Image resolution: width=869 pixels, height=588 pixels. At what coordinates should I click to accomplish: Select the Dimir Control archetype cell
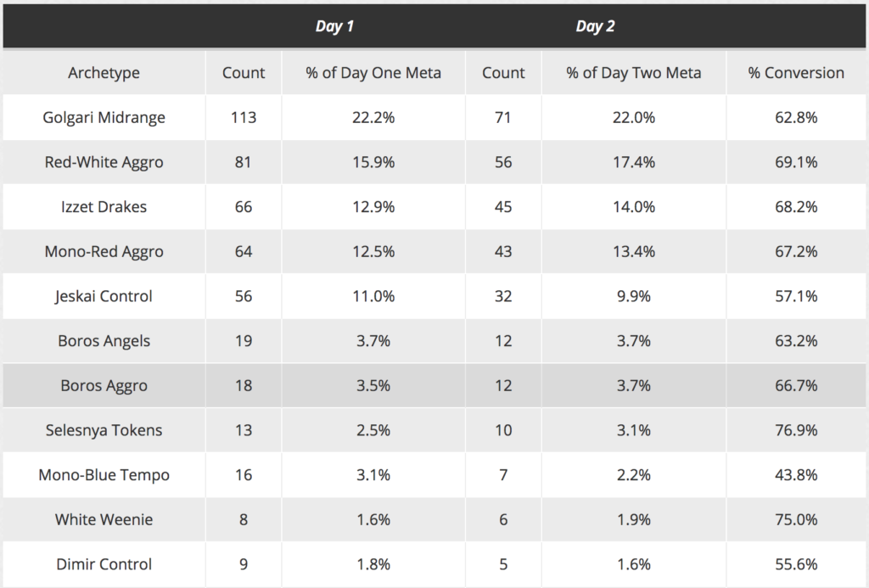pos(104,564)
